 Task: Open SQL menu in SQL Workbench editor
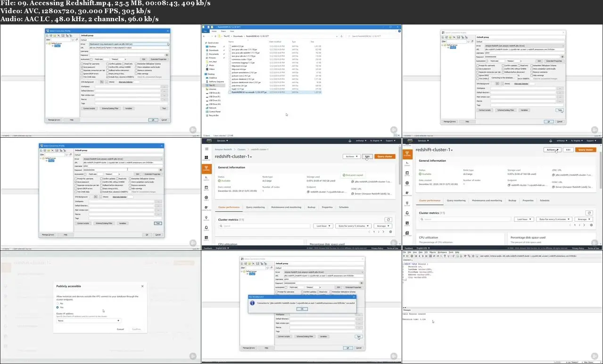pyautogui.click(x=426, y=252)
